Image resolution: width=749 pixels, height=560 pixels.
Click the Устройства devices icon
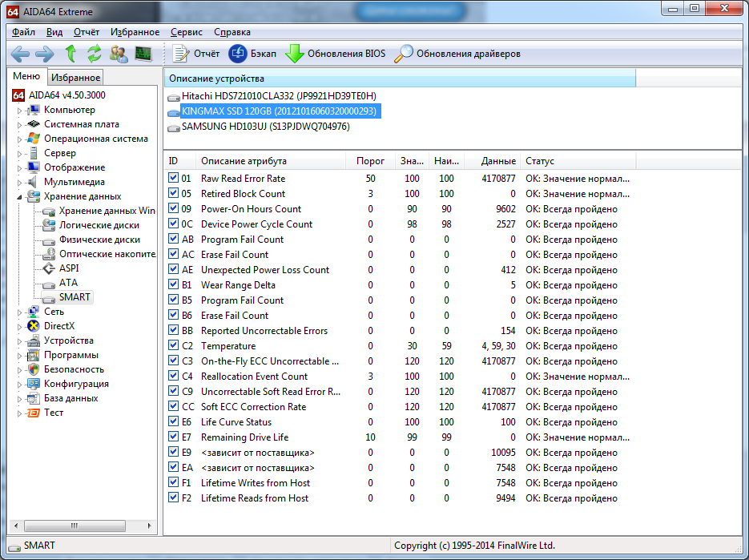point(34,340)
